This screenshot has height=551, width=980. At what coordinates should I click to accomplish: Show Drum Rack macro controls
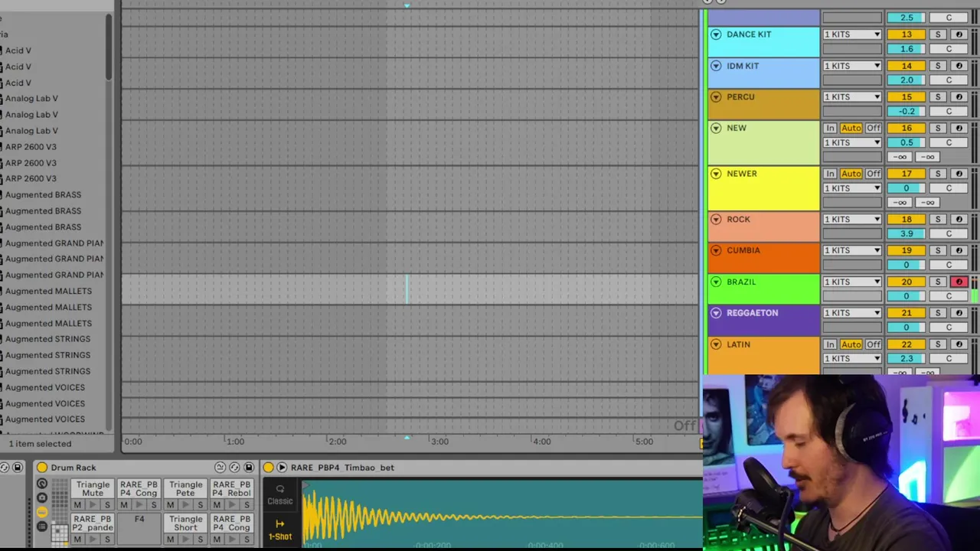tap(42, 484)
